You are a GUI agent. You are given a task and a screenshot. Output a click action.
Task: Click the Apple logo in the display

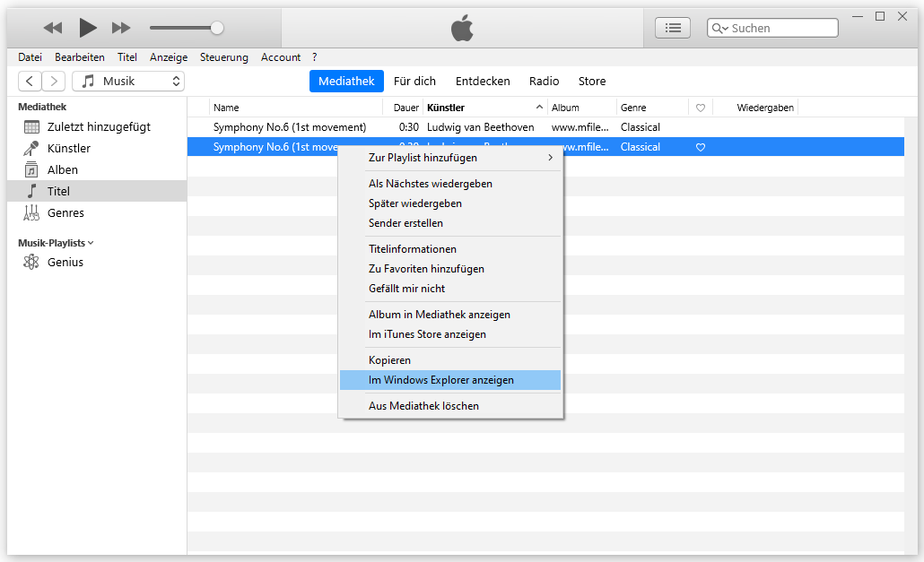tap(462, 29)
